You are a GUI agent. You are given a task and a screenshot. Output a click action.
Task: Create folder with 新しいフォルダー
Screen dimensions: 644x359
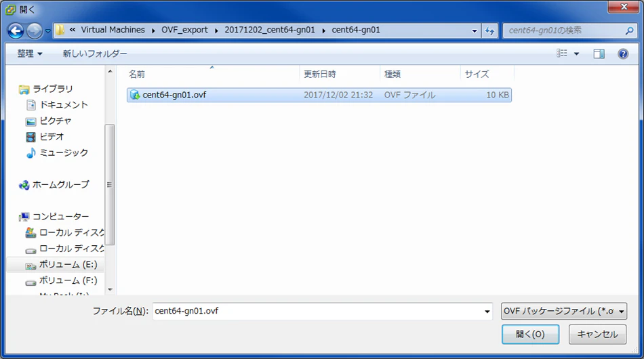click(95, 54)
